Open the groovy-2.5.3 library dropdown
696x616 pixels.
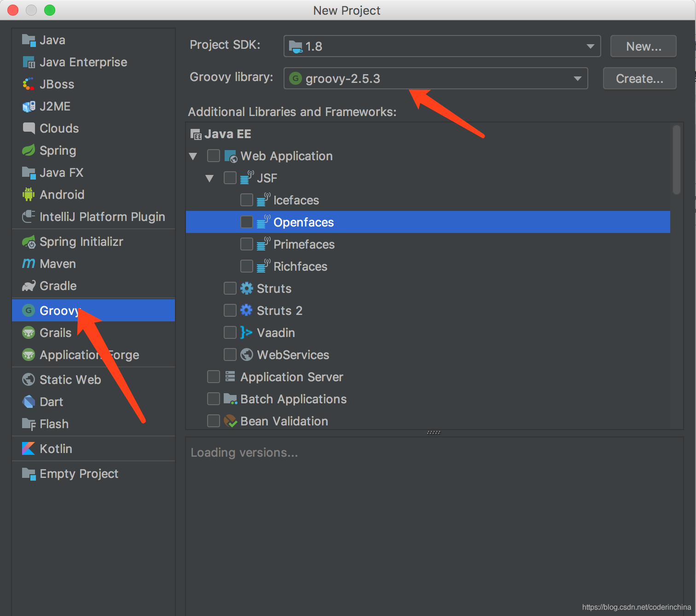(577, 78)
